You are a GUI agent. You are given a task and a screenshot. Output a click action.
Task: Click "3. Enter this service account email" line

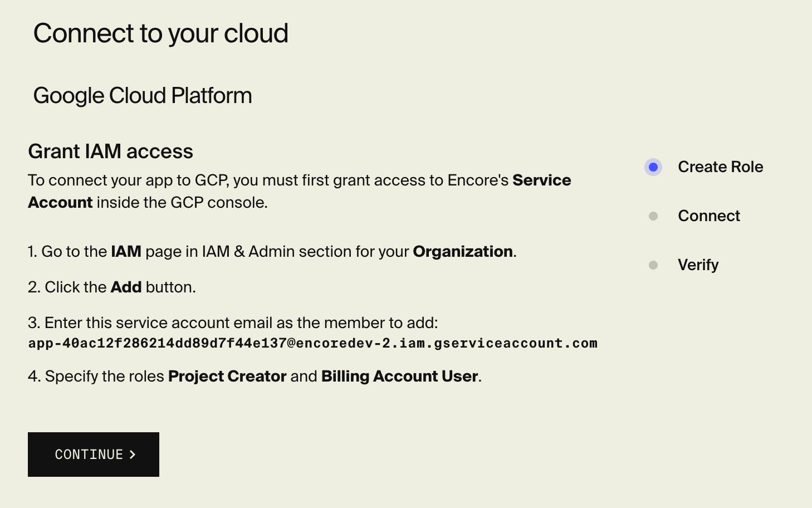(233, 323)
